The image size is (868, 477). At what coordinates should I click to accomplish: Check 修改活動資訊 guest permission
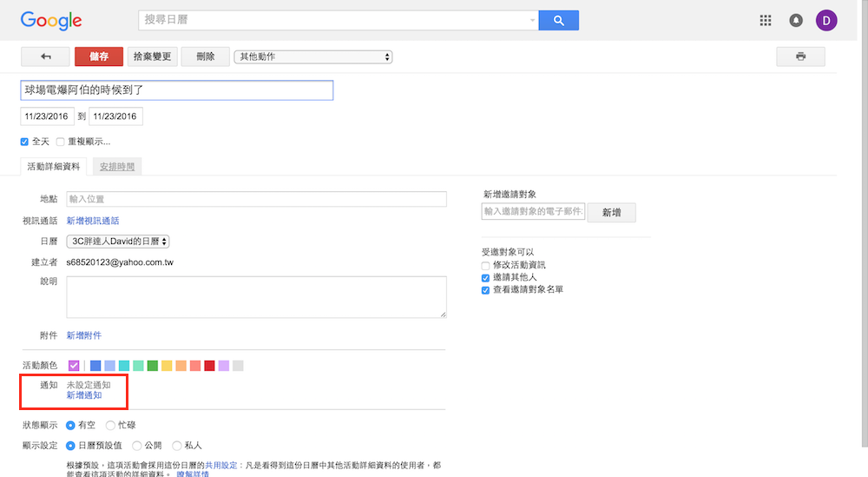(x=486, y=265)
